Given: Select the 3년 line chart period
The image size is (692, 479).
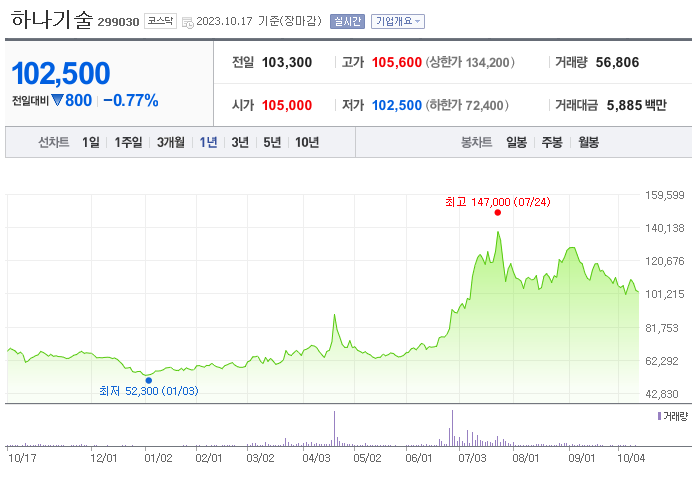Looking at the screenshot, I should tap(240, 142).
